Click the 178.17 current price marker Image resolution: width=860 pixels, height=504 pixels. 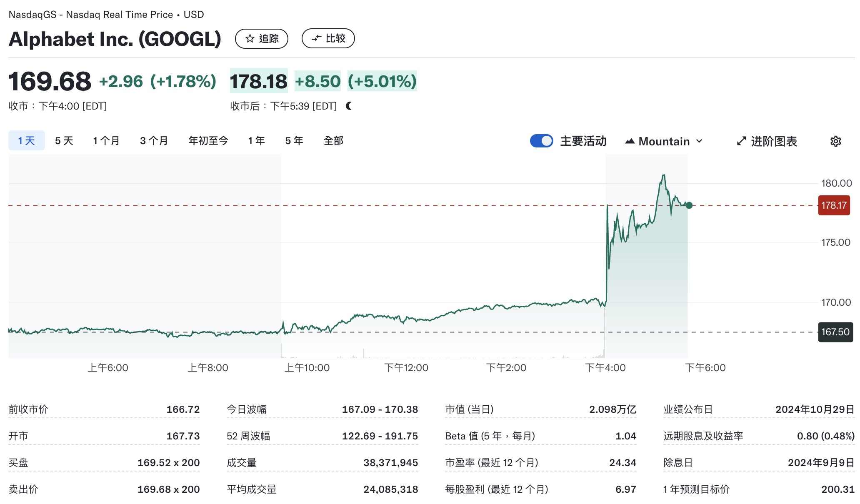pyautogui.click(x=834, y=205)
